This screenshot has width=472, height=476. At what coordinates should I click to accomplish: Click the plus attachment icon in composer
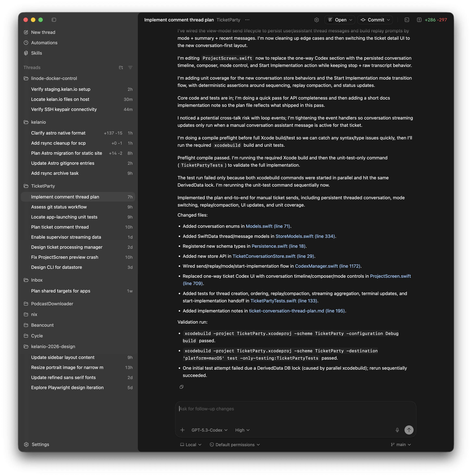click(182, 430)
